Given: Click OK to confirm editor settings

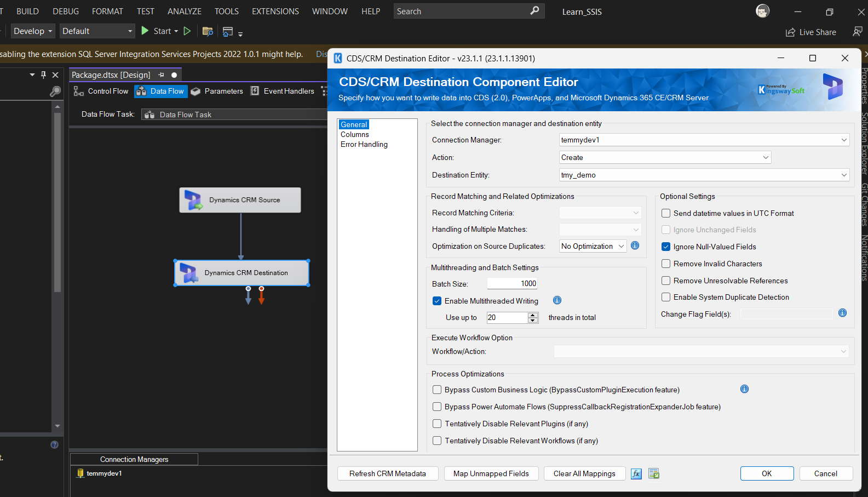Looking at the screenshot, I should [x=767, y=473].
